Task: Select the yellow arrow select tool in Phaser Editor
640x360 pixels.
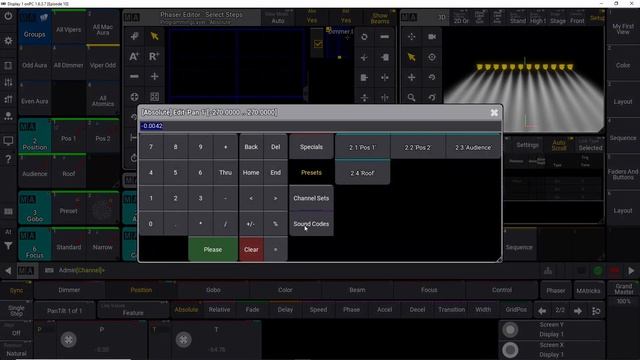Action: [154, 36]
